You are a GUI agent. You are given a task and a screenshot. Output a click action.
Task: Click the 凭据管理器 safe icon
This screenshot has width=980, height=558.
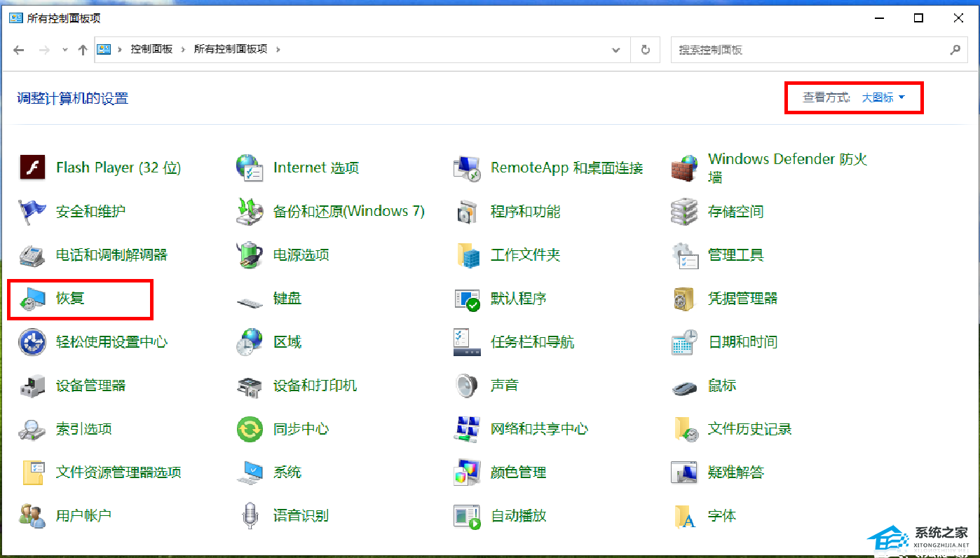pyautogui.click(x=683, y=299)
